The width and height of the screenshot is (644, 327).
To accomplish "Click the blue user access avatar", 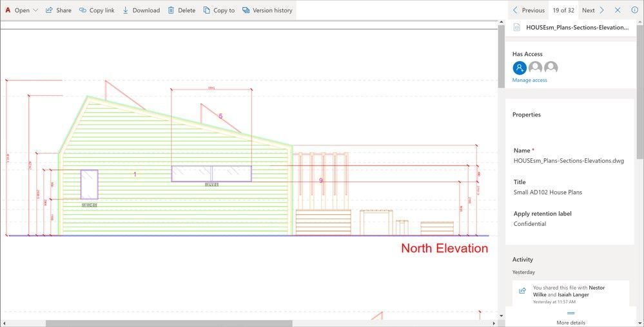I will click(520, 68).
